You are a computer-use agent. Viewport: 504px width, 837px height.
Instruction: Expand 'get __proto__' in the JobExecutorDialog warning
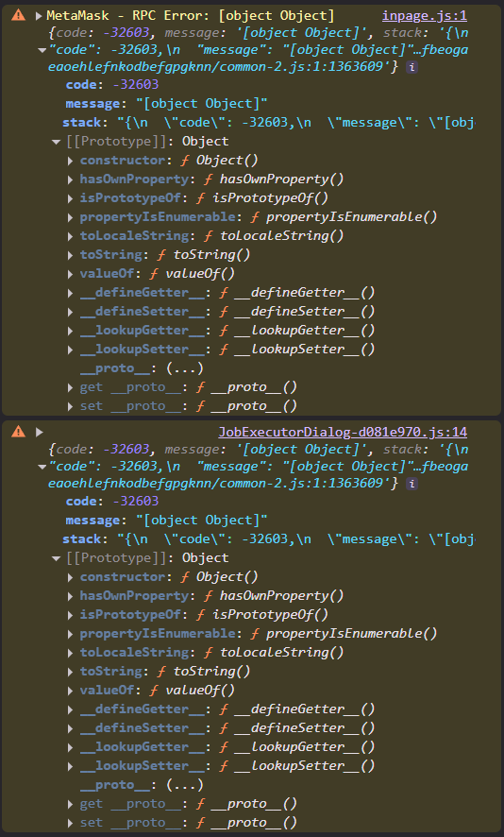point(71,804)
